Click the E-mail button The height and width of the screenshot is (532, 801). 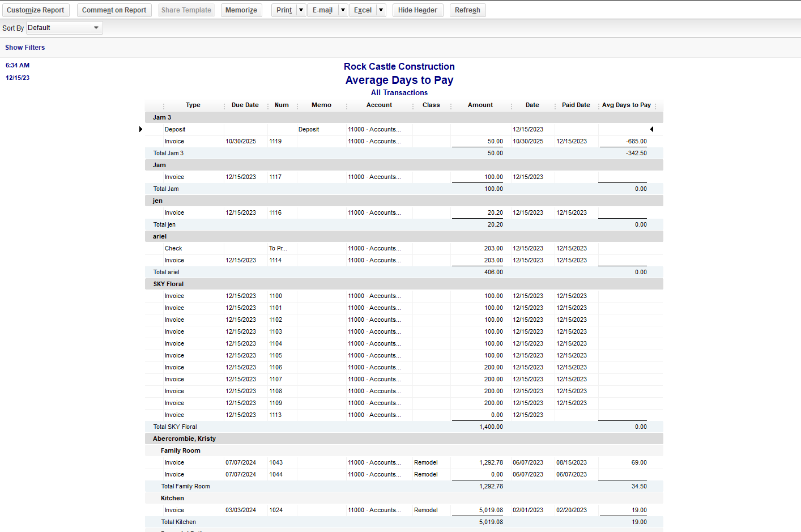322,10
